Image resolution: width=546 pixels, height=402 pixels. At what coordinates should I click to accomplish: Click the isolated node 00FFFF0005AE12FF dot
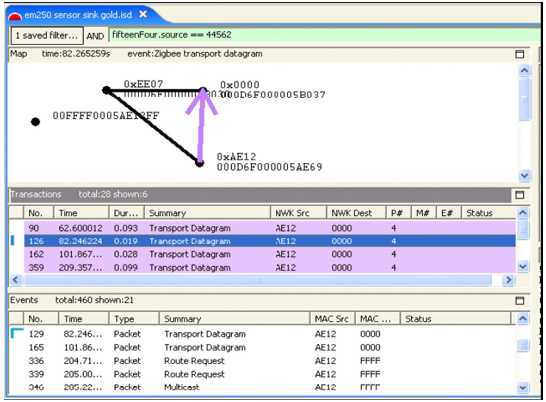click(35, 122)
